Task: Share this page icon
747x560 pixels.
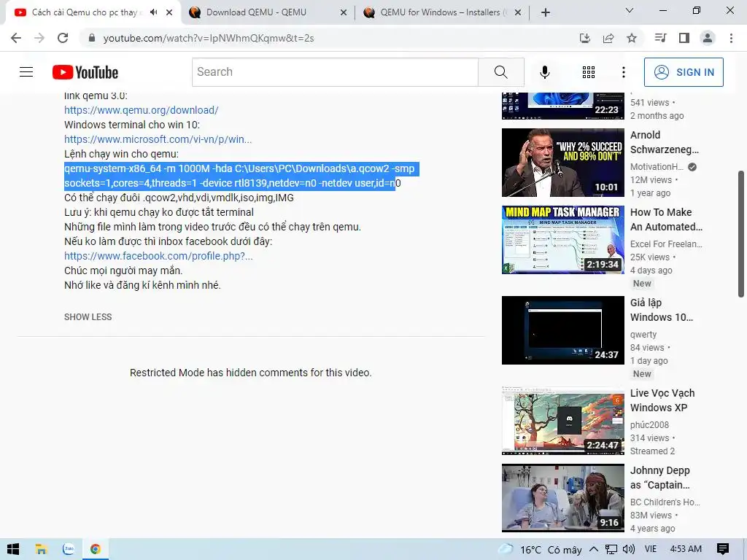Action: click(608, 38)
